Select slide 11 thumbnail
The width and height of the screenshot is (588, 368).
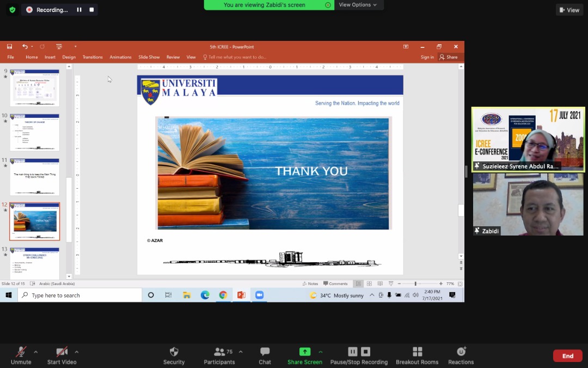[34, 177]
